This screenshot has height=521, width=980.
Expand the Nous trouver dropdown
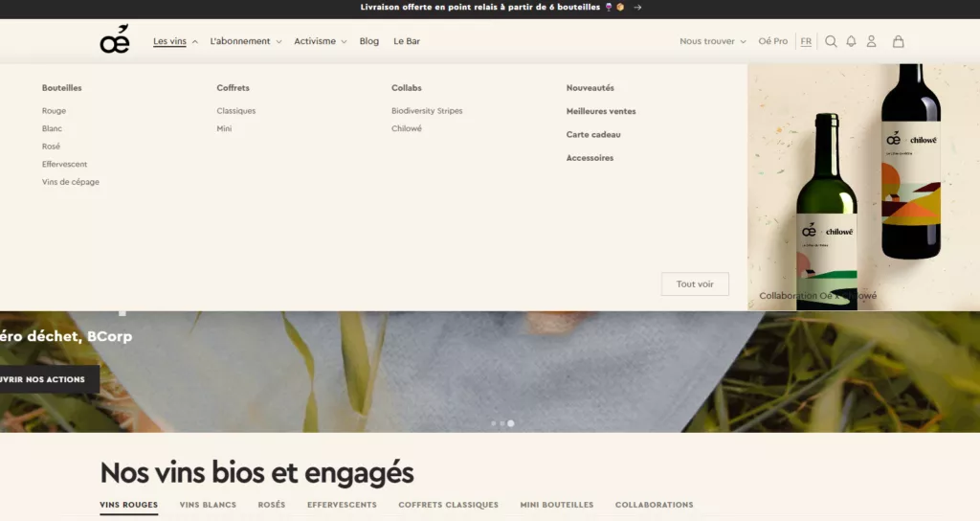712,41
